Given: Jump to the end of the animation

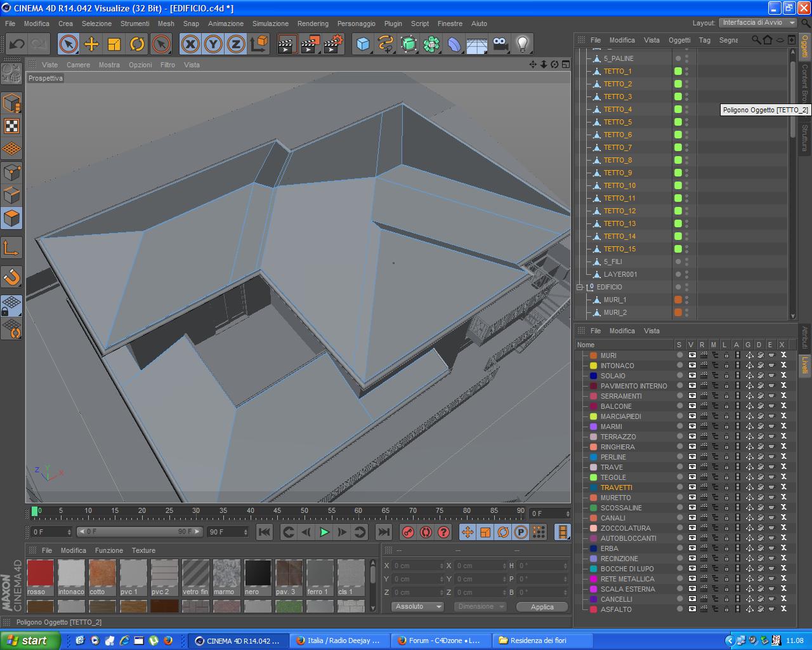Looking at the screenshot, I should [x=384, y=532].
